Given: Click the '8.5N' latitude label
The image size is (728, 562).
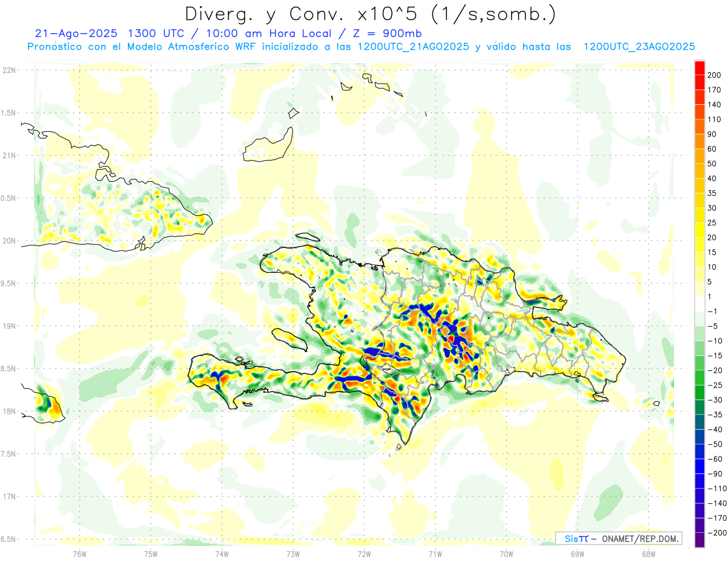Looking at the screenshot, I should pos(8,369).
